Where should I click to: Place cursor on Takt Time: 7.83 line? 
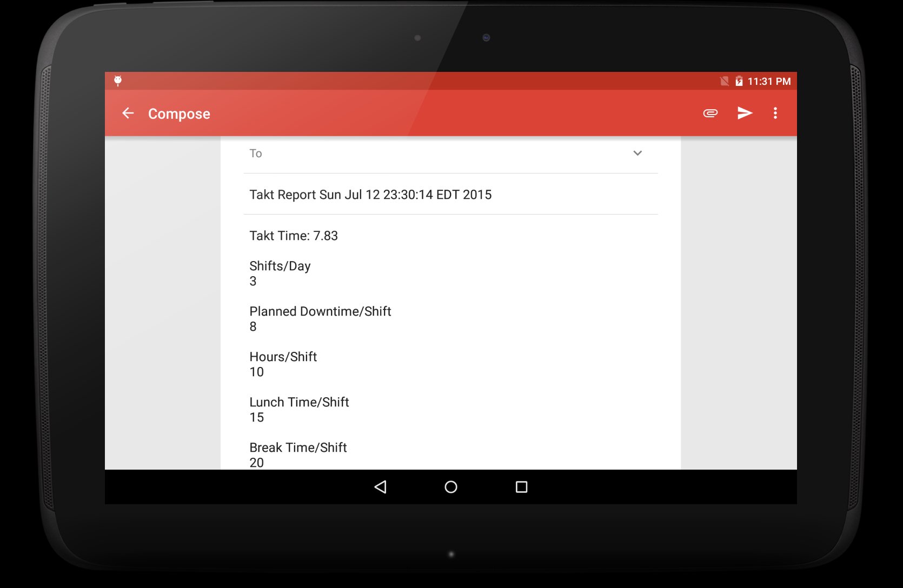click(294, 236)
